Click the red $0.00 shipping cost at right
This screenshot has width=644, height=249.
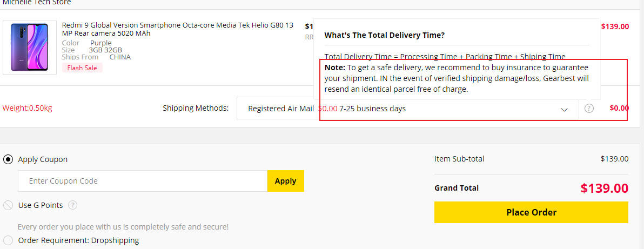click(x=619, y=108)
